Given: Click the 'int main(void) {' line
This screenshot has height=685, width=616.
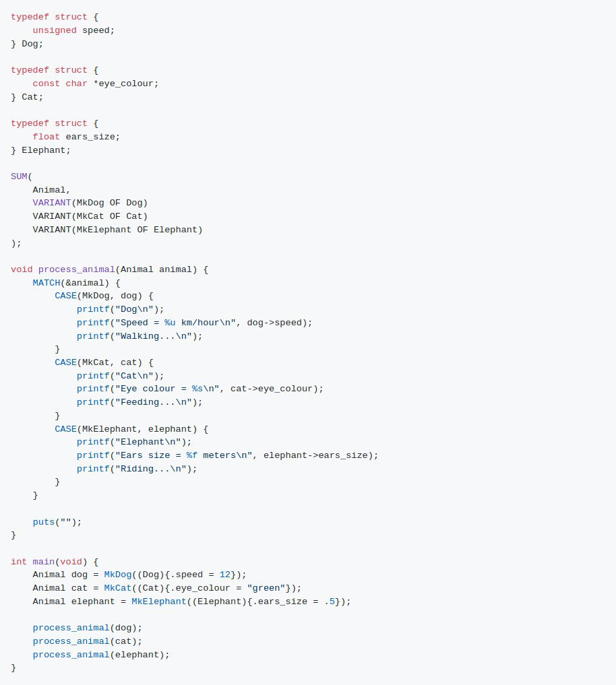Looking at the screenshot, I should click(x=55, y=562).
